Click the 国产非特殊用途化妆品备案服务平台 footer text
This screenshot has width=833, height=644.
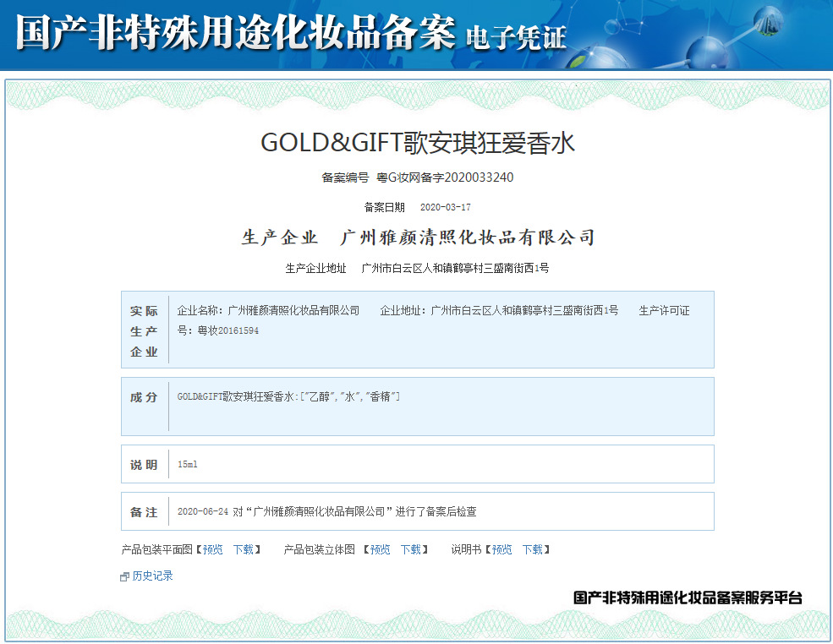click(x=688, y=598)
